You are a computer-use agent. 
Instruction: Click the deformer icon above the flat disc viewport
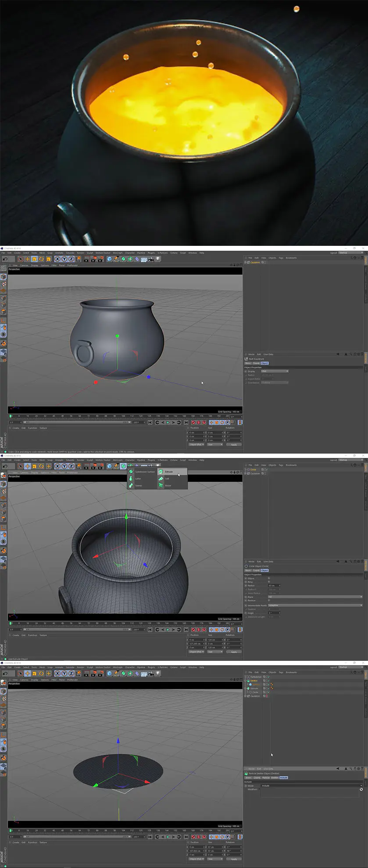click(x=136, y=674)
